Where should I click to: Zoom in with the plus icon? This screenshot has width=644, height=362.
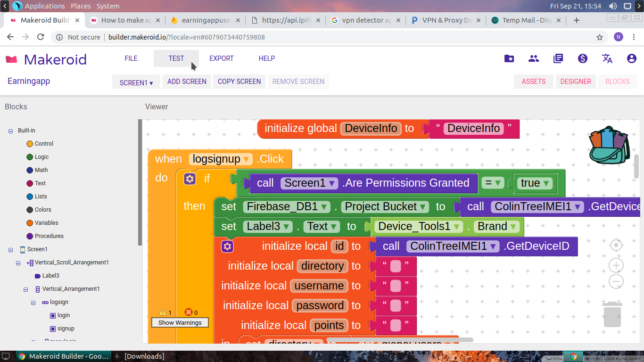[x=616, y=265]
